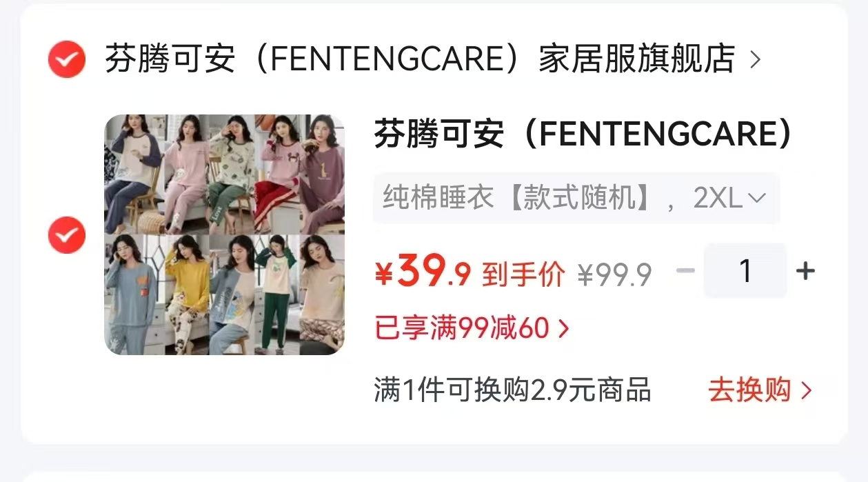Tap the red ¥39.9 price
868x482 pixels.
point(423,273)
